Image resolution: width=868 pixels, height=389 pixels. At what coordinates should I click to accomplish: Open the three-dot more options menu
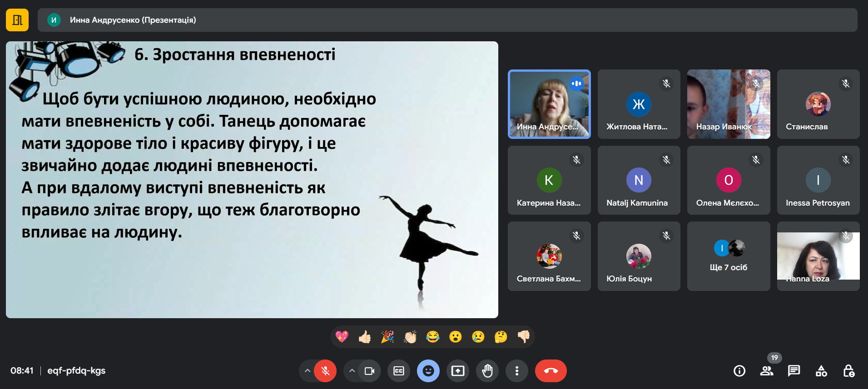click(x=516, y=371)
